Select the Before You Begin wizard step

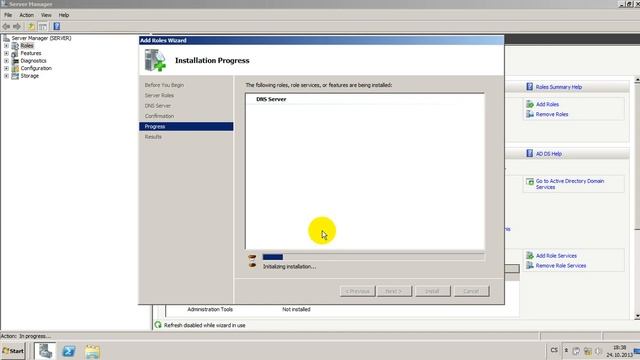tap(164, 85)
